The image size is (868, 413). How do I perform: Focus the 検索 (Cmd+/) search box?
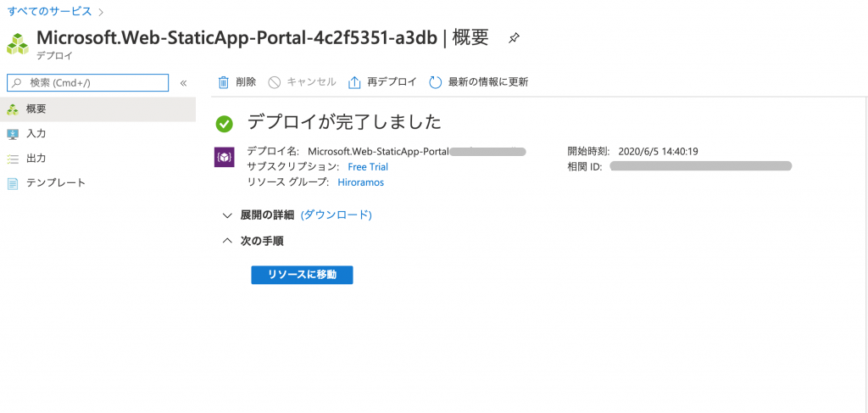(x=87, y=83)
